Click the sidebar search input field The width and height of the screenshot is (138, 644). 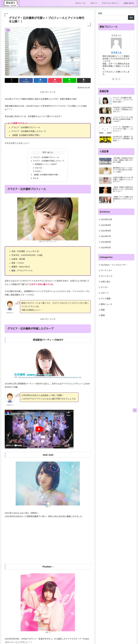[112, 17]
